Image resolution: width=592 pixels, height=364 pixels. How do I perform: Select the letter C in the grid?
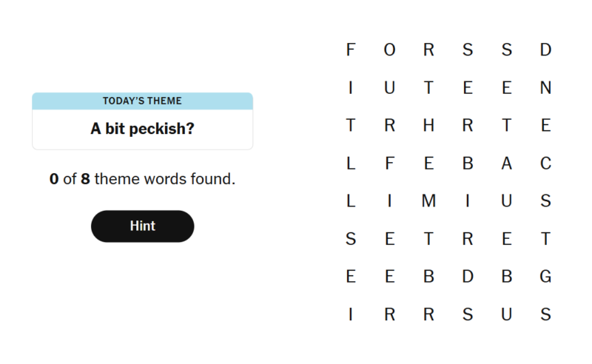click(545, 164)
